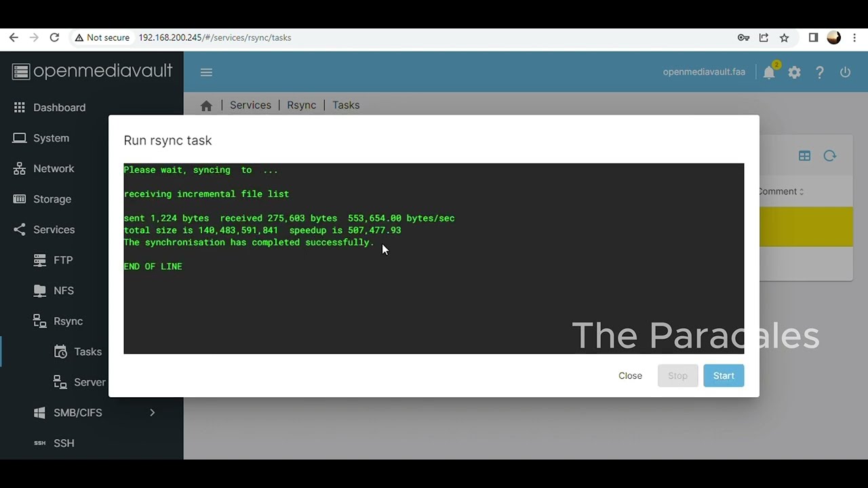Open the Services breadcrumb link
This screenshot has height=488, width=868.
[x=250, y=105]
